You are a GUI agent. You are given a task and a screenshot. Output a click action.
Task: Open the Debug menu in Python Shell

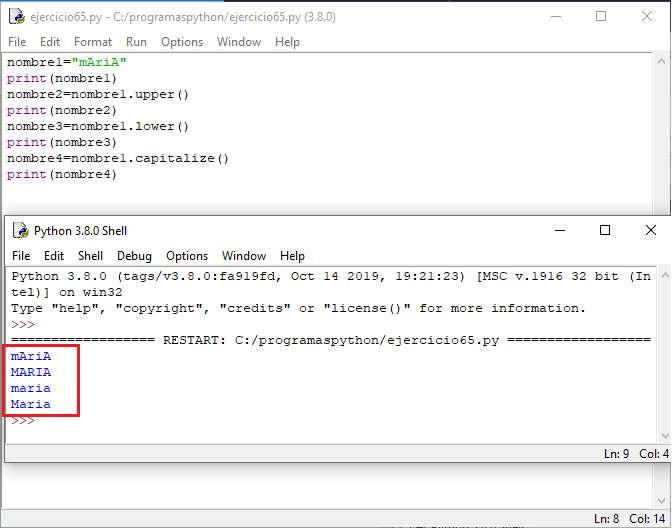point(134,256)
